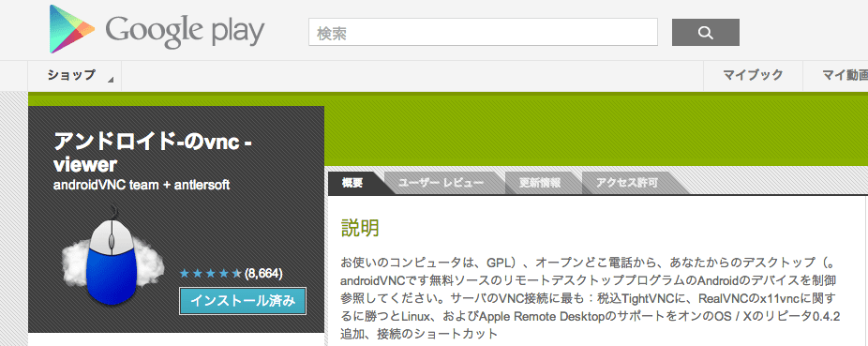This screenshot has height=346, width=868.
Task: Open androidVNC team + antlersoft developer link
Action: (142, 186)
